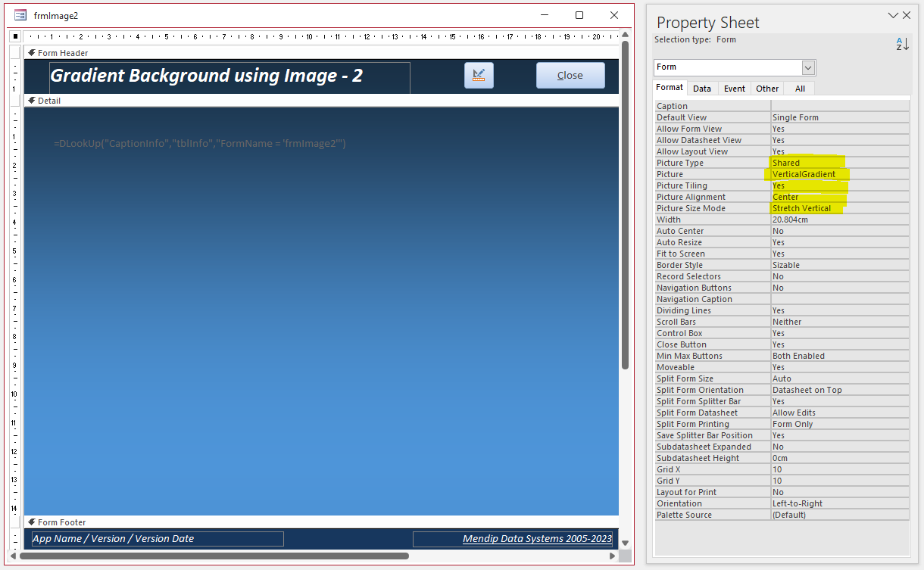This screenshot has width=924, height=570.
Task: Open the Property Sheet options chevron menu
Action: (x=892, y=15)
